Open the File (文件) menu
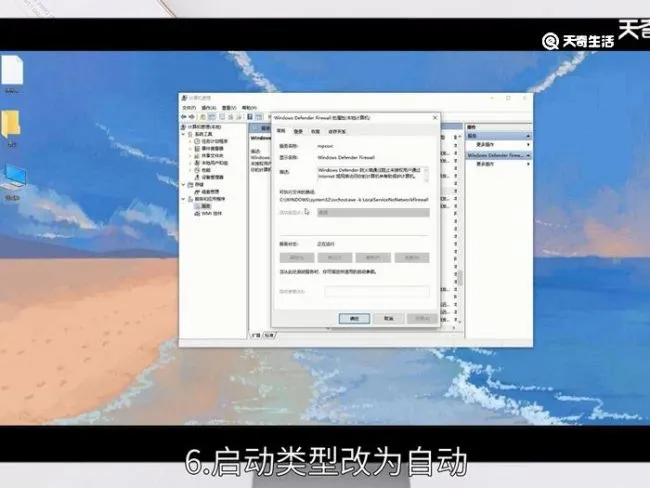 pyautogui.click(x=189, y=108)
